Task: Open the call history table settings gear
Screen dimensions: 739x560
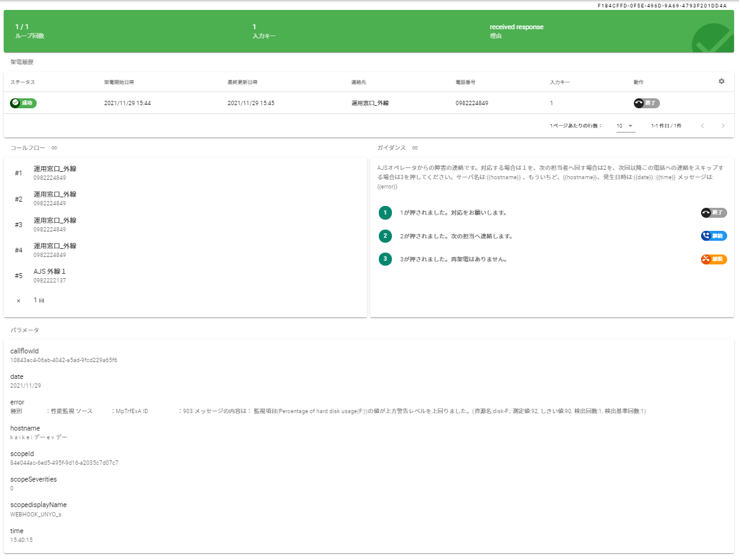Action: [722, 82]
